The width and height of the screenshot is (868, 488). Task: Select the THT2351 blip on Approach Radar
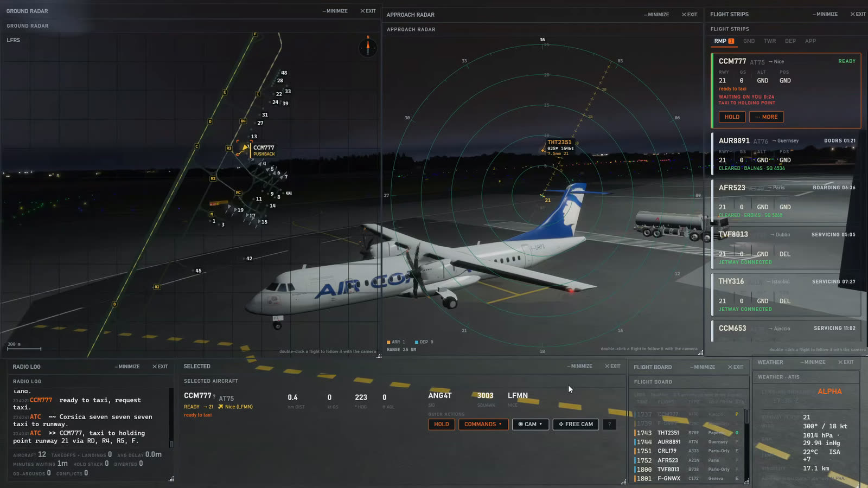[543, 150]
